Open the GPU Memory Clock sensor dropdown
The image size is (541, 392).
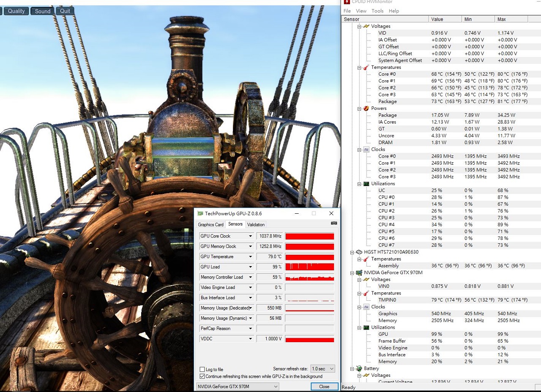[250, 246]
